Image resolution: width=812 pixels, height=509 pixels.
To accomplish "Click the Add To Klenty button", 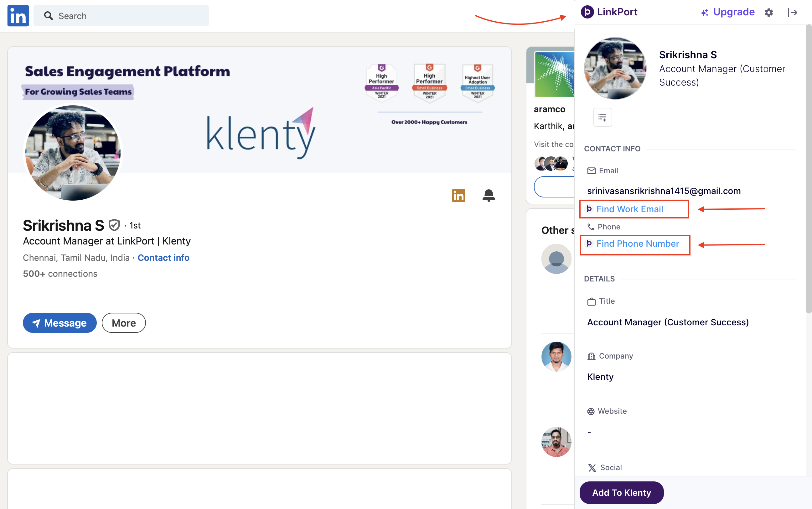I will tap(621, 492).
